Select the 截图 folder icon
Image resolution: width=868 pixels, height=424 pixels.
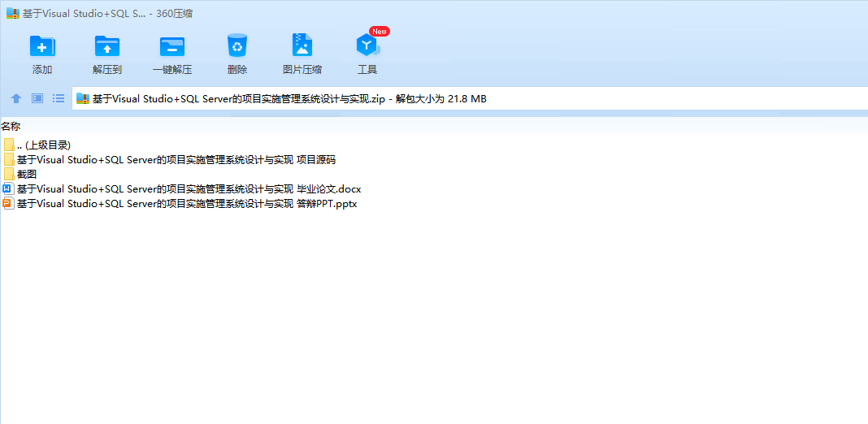(9, 174)
